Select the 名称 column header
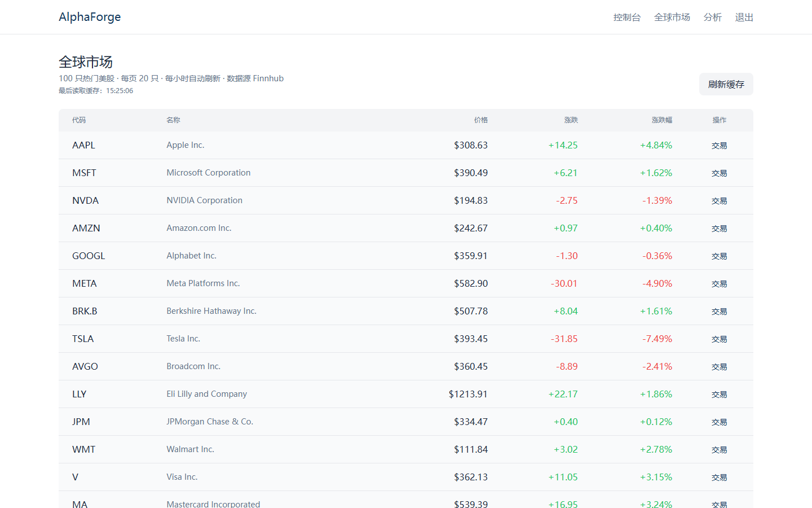Viewport: 812px width, 508px height. [x=173, y=120]
